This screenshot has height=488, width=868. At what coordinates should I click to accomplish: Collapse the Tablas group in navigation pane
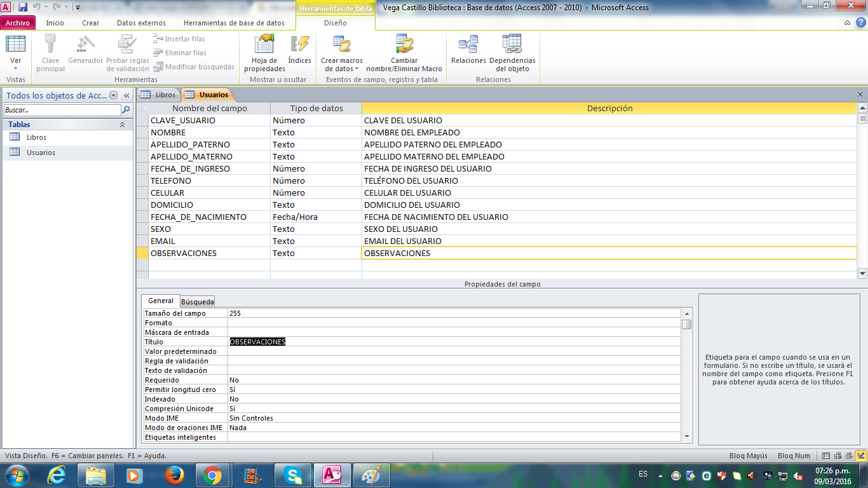[x=122, y=125]
